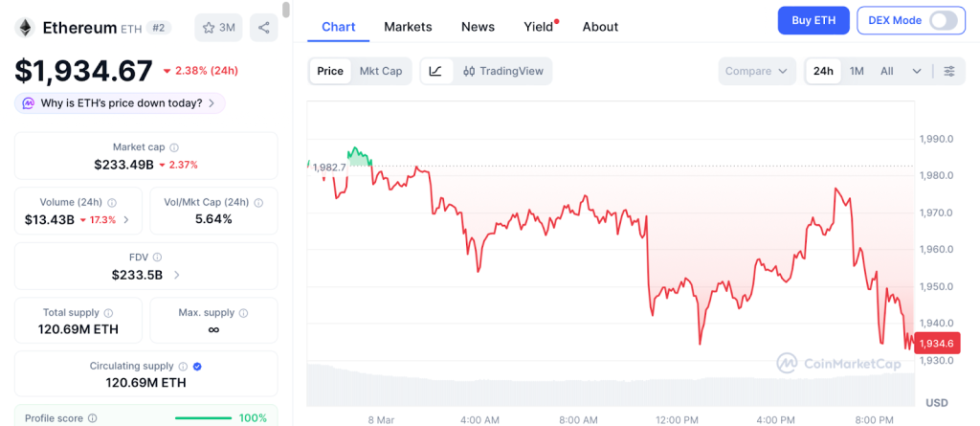Open "Why is ETH's price down today?"
Viewport: 980px width, 426px height.
coord(120,102)
